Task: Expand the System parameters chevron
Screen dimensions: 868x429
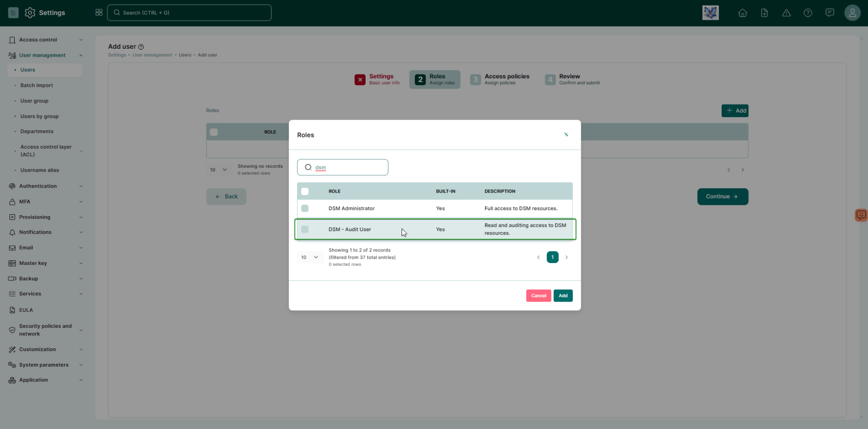Action: [81, 365]
